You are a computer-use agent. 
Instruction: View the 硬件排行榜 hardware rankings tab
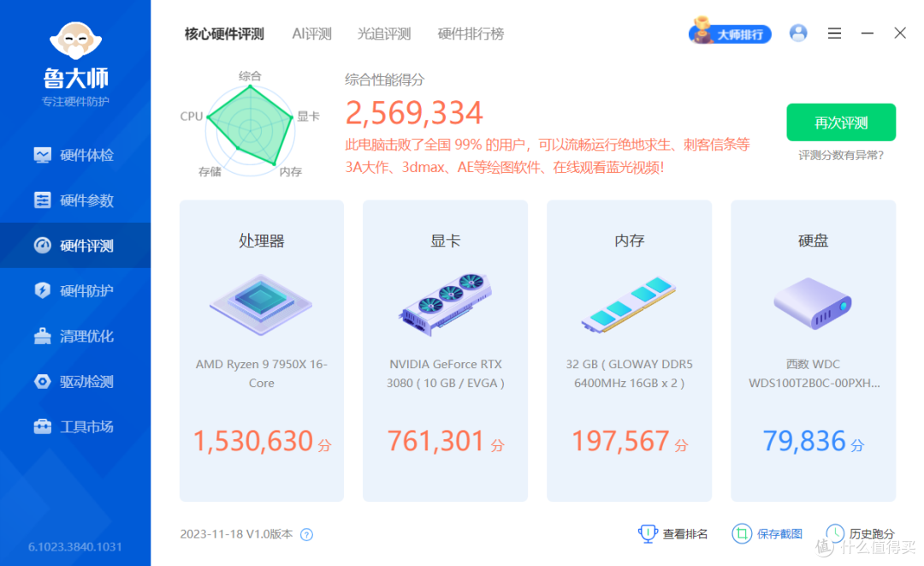pos(470,34)
